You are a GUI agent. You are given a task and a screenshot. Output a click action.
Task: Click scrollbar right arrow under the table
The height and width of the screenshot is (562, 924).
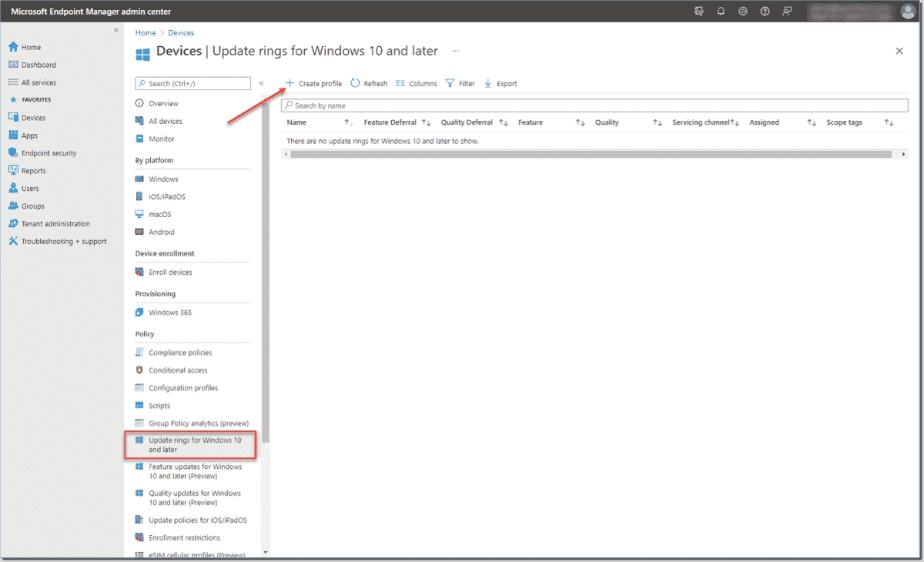coord(904,154)
